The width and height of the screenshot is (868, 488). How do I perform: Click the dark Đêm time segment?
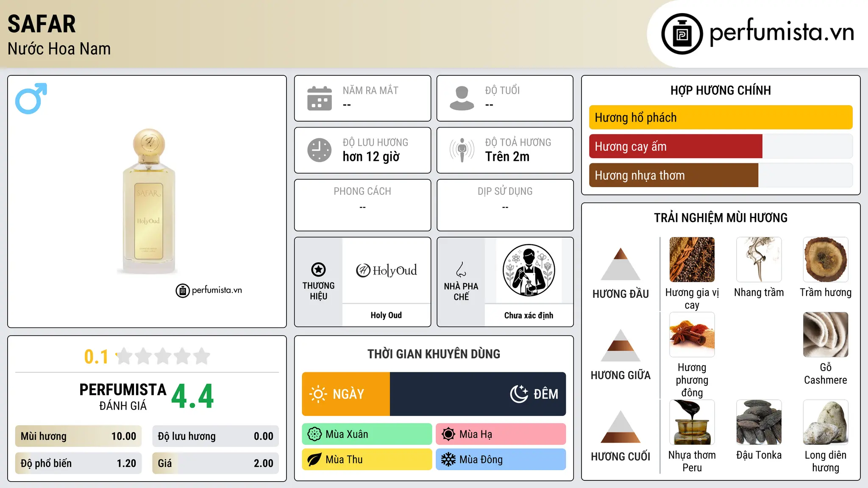pos(478,394)
